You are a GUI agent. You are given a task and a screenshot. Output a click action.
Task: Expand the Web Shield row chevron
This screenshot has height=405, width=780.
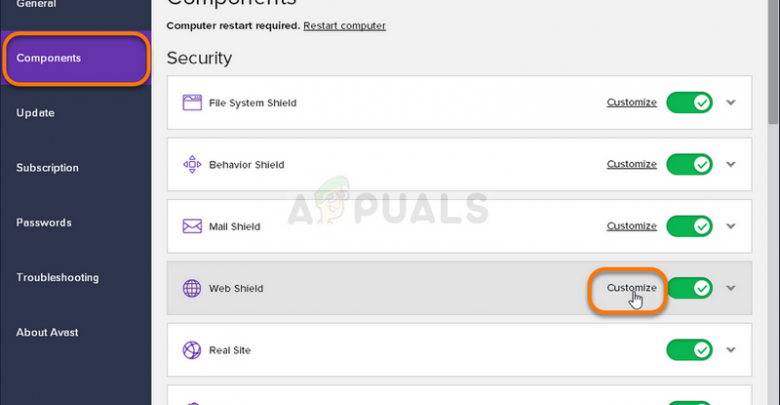click(x=731, y=289)
